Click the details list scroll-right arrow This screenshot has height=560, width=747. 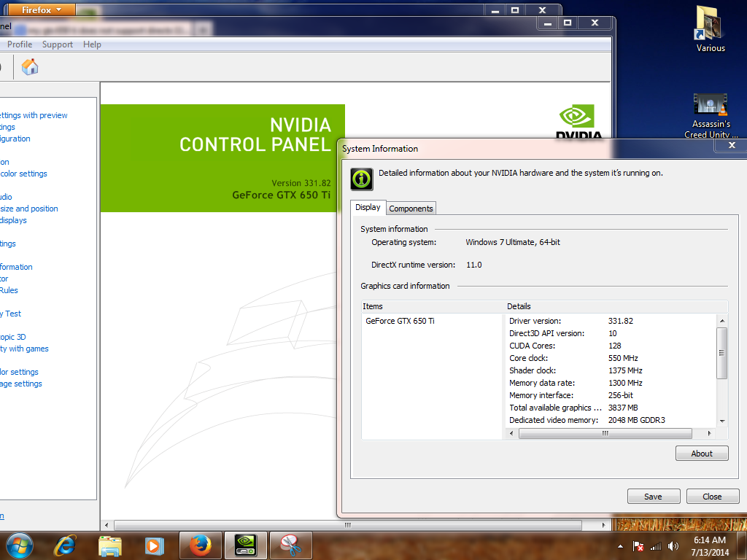point(709,433)
